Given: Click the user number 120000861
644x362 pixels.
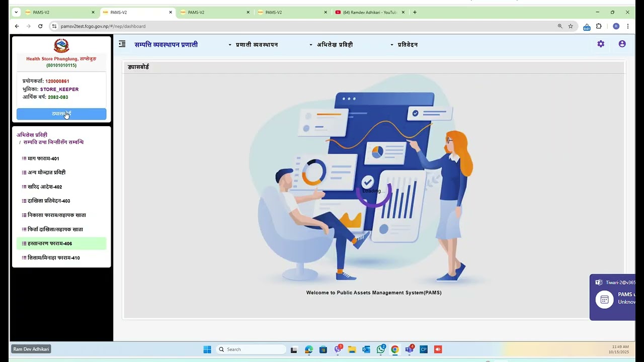Looking at the screenshot, I should coord(57,81).
